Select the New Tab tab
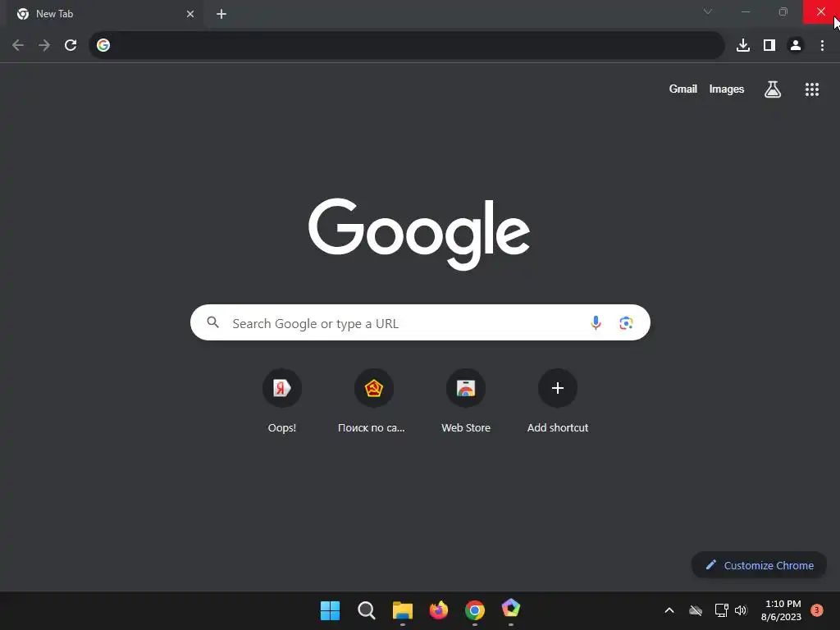The width and height of the screenshot is (840, 630). click(x=104, y=14)
